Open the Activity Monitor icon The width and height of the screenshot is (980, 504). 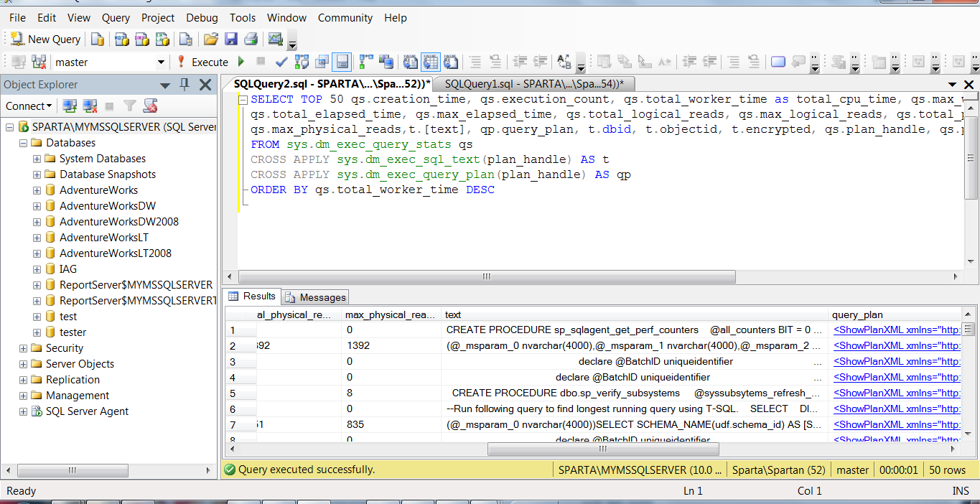275,39
